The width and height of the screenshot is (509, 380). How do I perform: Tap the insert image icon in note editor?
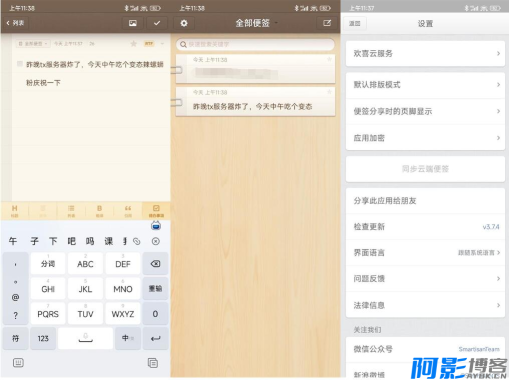133,23
